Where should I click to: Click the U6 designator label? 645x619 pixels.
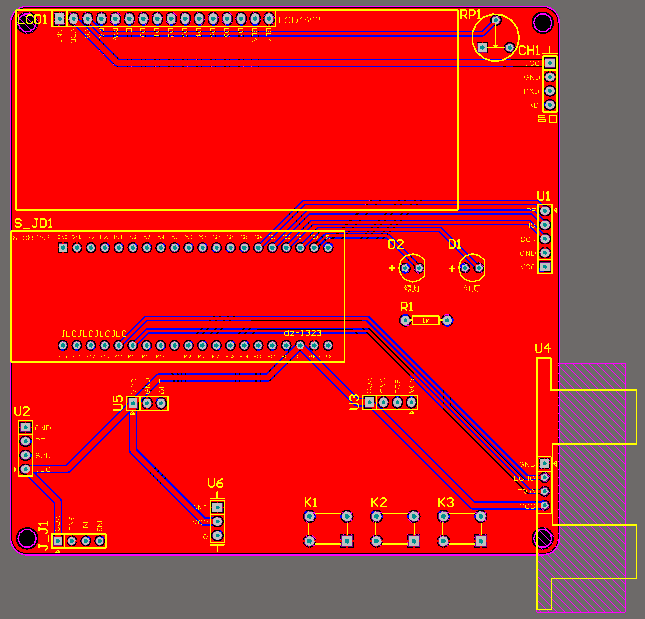tap(215, 483)
